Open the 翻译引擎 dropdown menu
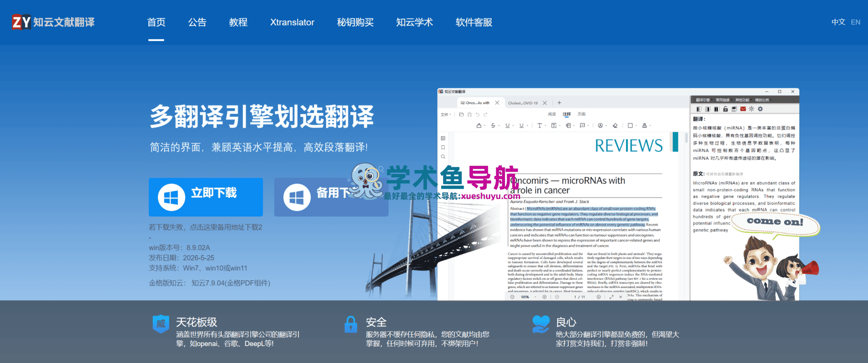868x363 pixels. (x=703, y=100)
